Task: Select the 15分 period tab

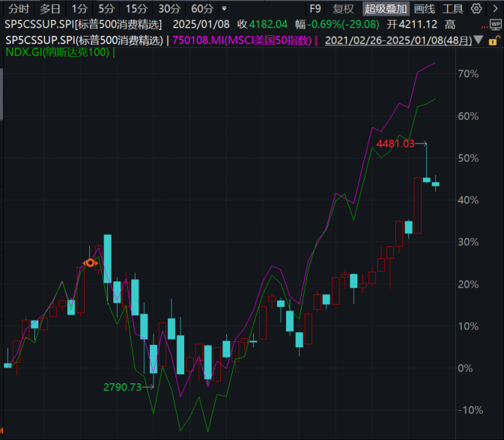Action: [x=136, y=9]
